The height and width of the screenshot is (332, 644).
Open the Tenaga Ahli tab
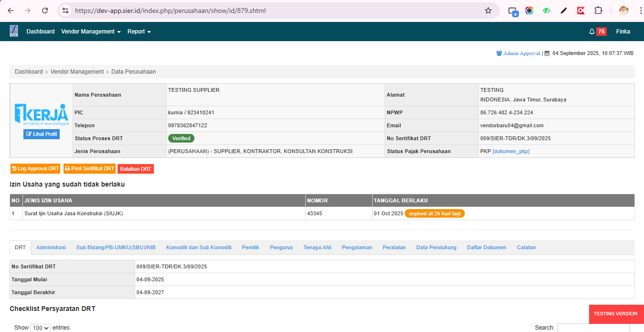pyautogui.click(x=317, y=247)
